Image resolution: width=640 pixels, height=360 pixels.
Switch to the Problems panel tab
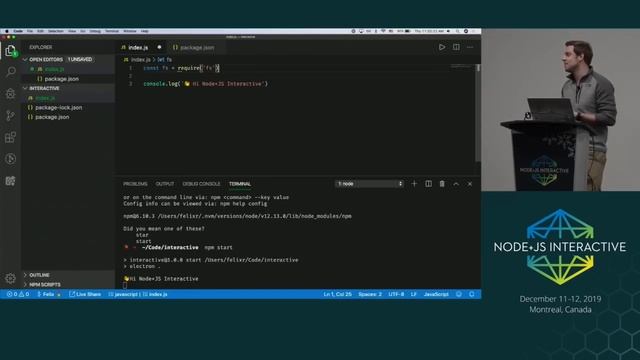[135, 184]
